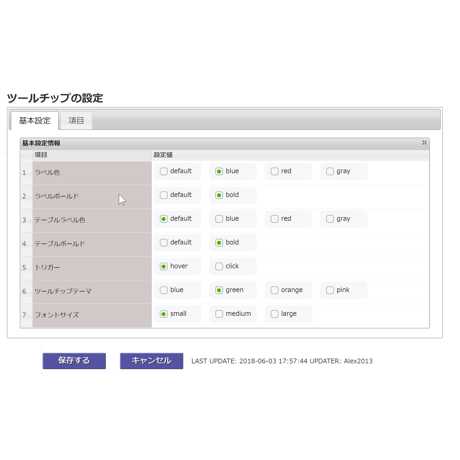This screenshot has width=460, height=460.
Task: Collapse the 基本設定情報 panel icon
Action: click(x=424, y=143)
